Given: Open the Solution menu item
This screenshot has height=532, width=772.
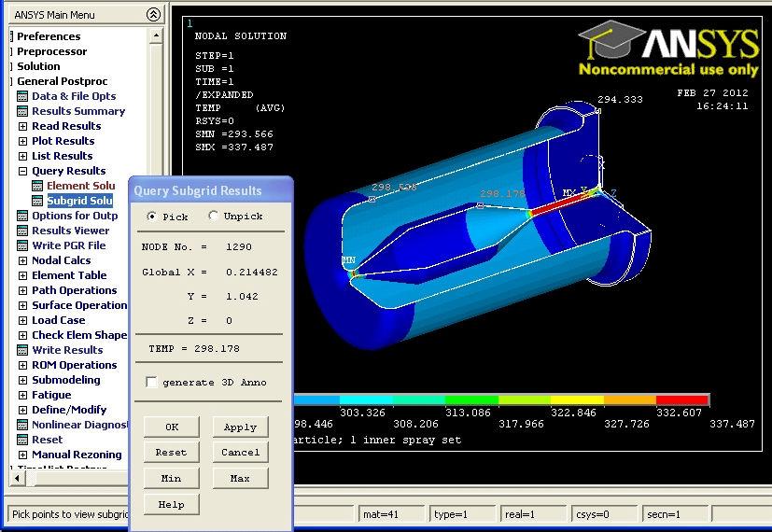Looking at the screenshot, I should point(38,66).
